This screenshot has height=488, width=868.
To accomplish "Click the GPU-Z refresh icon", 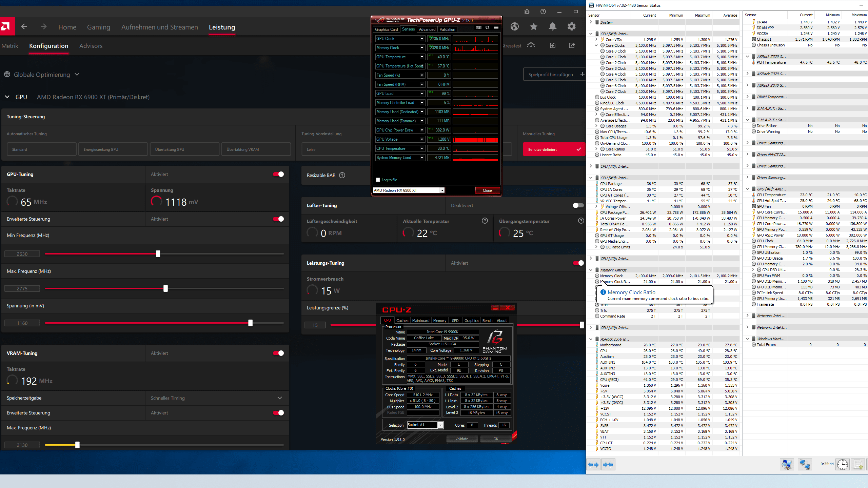I will [487, 28].
